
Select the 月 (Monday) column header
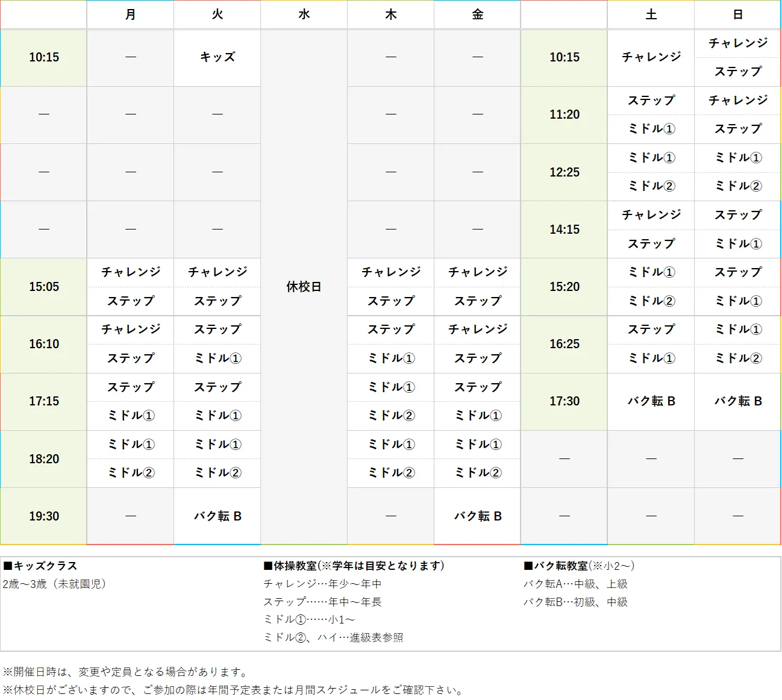[x=130, y=14]
